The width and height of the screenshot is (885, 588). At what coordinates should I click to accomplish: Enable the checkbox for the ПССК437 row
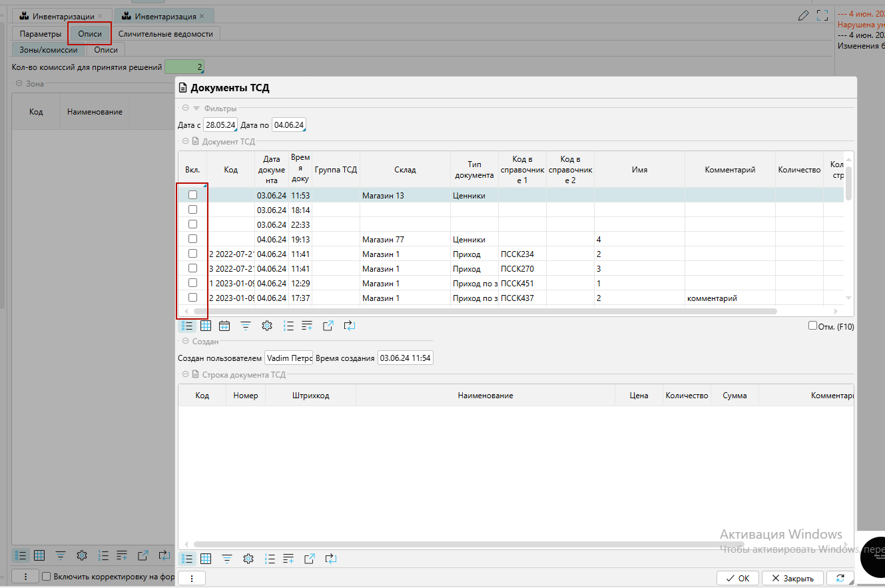[x=193, y=298]
